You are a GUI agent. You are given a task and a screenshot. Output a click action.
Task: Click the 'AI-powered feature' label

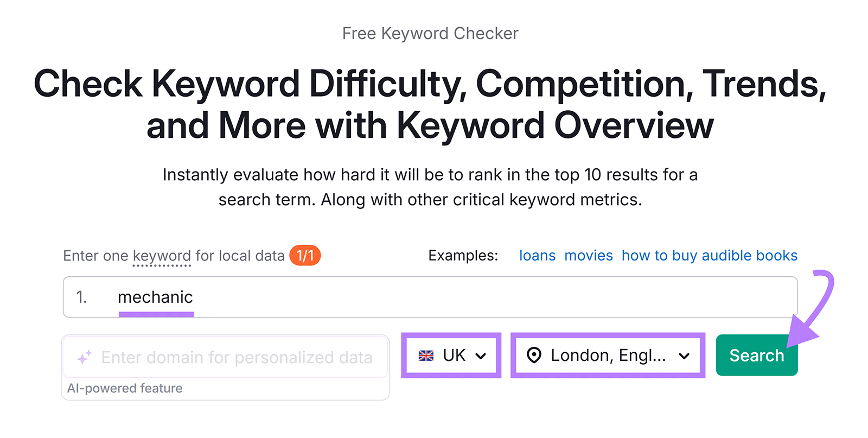(x=124, y=388)
